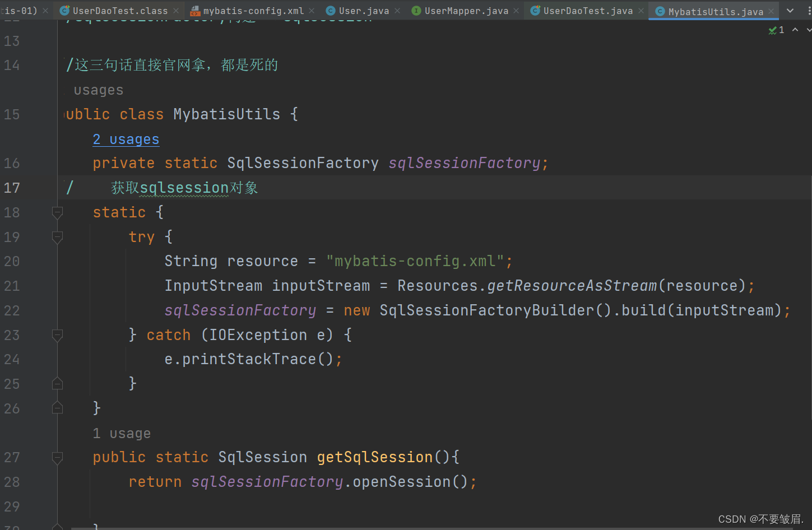Close the partially visible 'is-01)' tab
The image size is (812, 530).
[x=45, y=11]
